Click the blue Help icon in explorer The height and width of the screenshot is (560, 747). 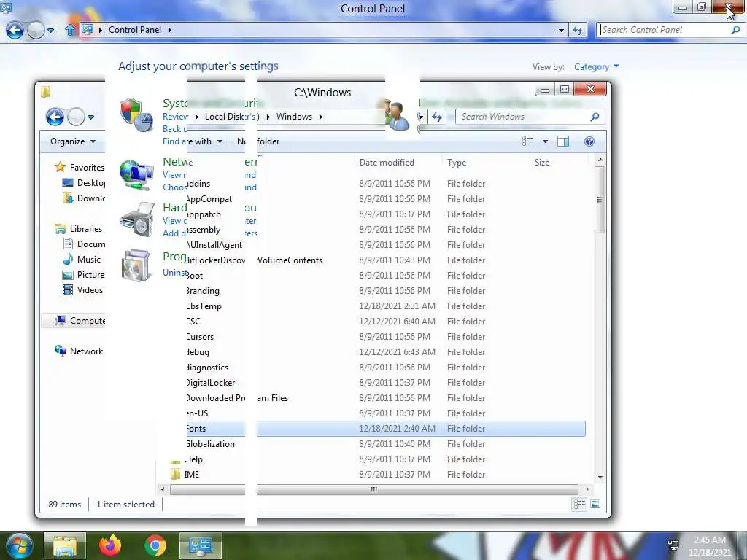coord(589,141)
